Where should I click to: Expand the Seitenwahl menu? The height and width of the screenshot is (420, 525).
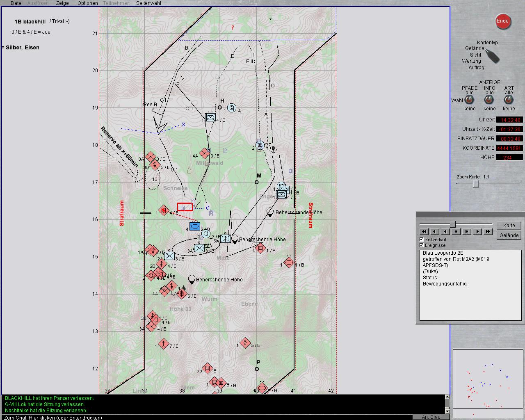click(148, 3)
